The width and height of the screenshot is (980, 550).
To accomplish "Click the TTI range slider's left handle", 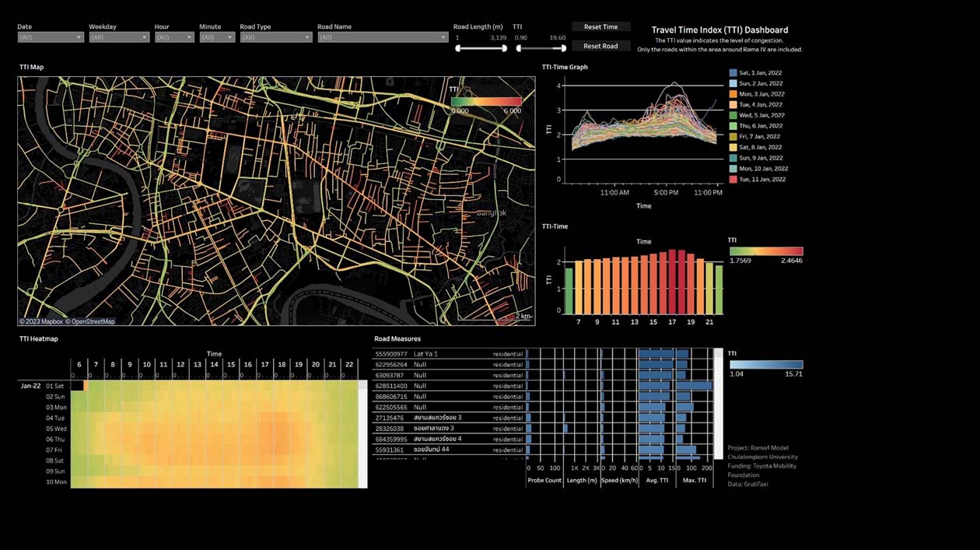I will pyautogui.click(x=520, y=49).
